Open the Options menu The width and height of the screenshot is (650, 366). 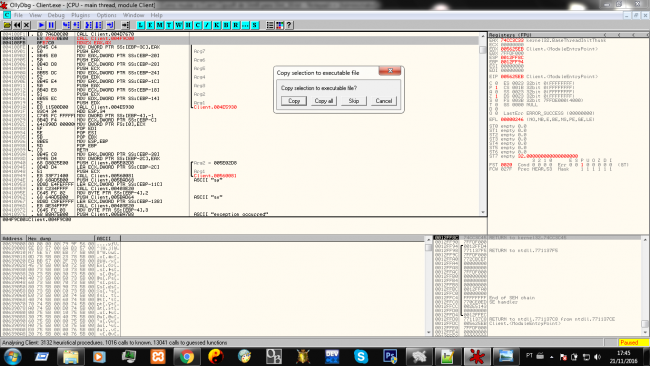pyautogui.click(x=107, y=15)
